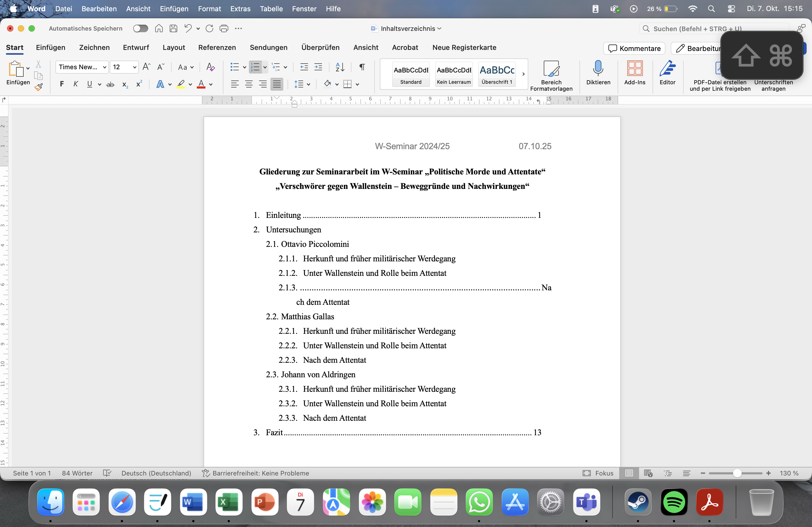Click the zoom slider handle
Image resolution: width=812 pixels, height=527 pixels.
point(737,473)
